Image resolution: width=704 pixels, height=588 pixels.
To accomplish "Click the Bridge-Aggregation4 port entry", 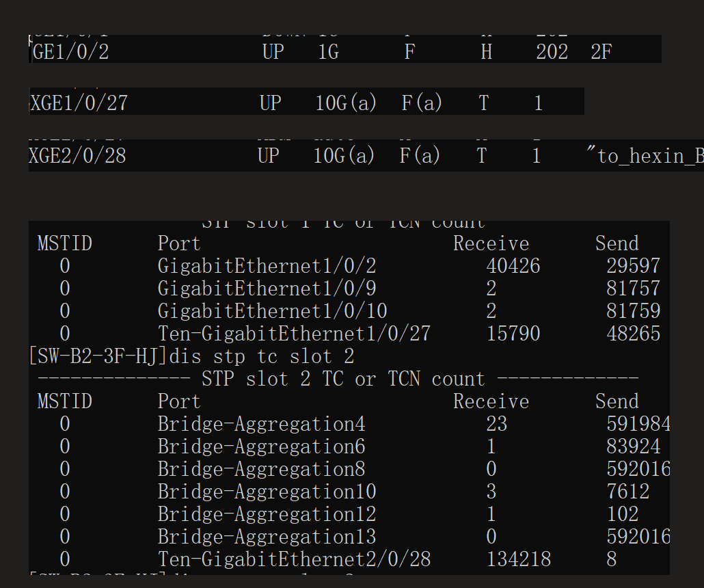I will (261, 424).
